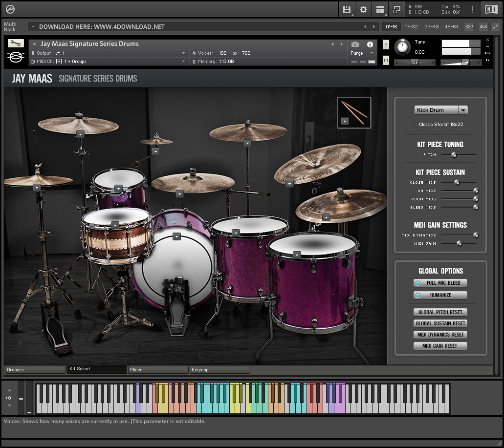Switch to the Keymap tab
The image size is (504, 448).
point(220,370)
